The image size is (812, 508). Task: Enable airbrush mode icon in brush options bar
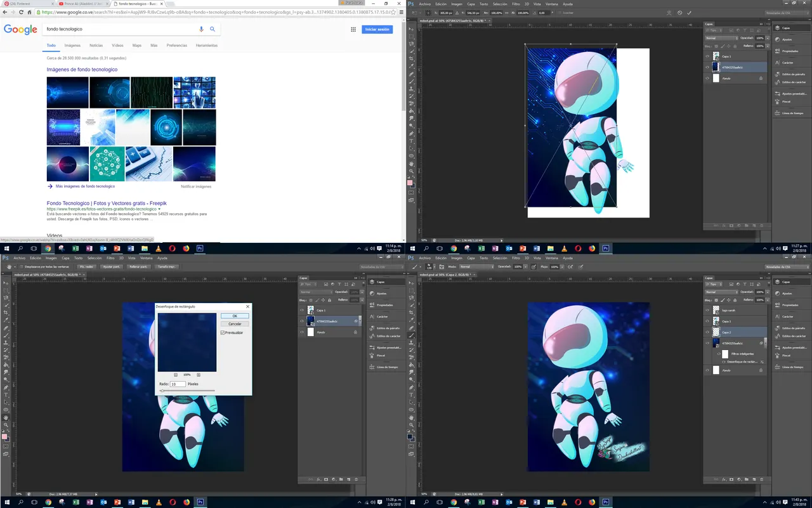(570, 267)
